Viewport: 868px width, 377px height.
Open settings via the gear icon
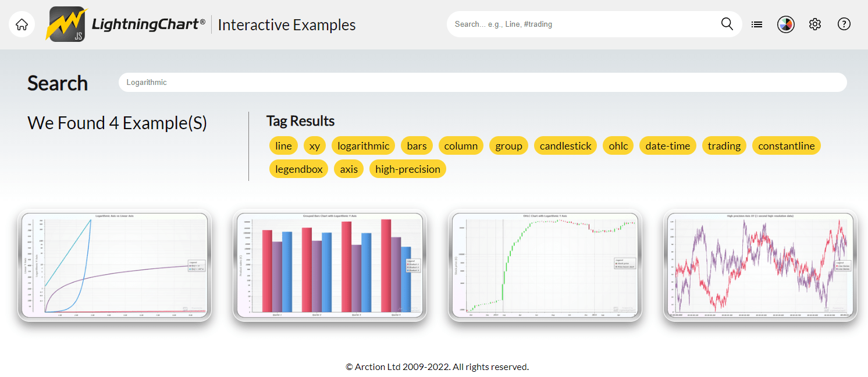point(814,24)
